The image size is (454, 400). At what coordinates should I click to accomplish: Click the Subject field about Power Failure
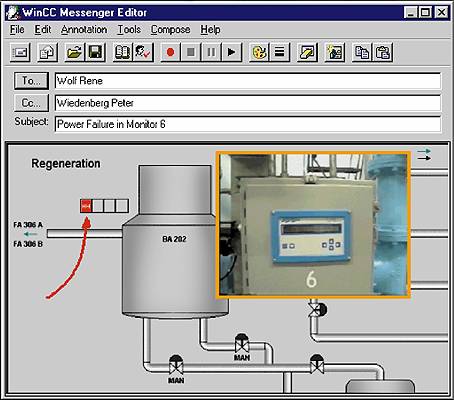pyautogui.click(x=248, y=124)
